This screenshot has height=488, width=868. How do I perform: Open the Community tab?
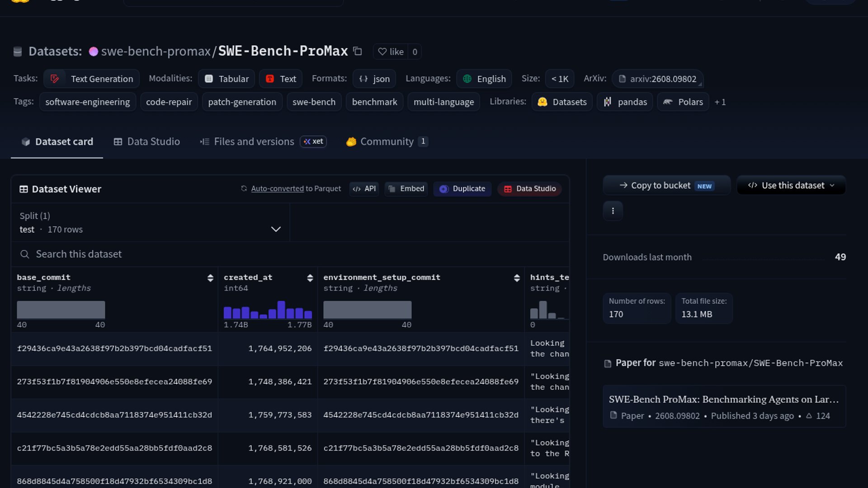click(387, 142)
